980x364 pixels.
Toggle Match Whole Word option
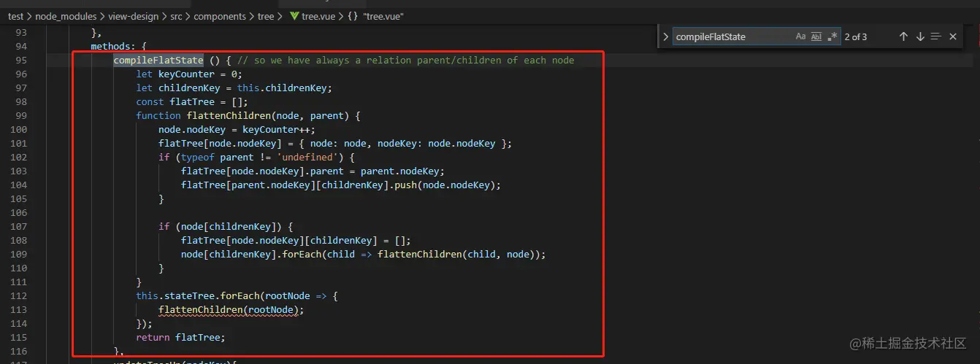[x=816, y=36]
